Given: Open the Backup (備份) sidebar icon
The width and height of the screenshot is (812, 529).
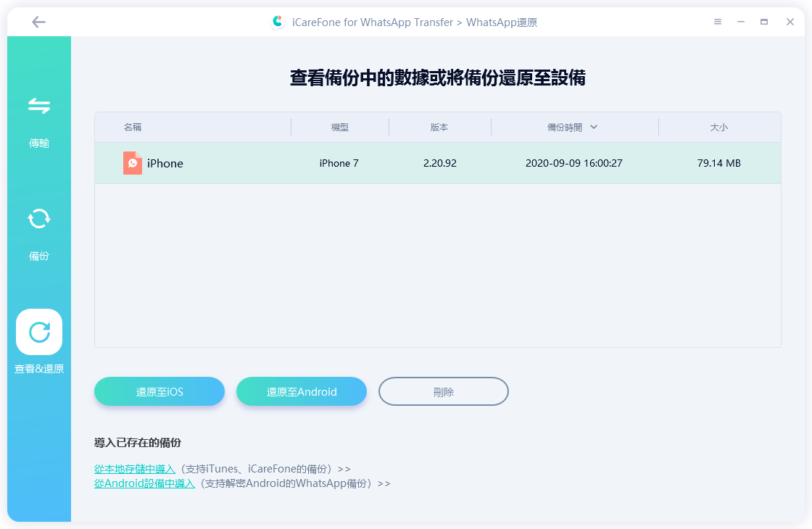Looking at the screenshot, I should (39, 218).
